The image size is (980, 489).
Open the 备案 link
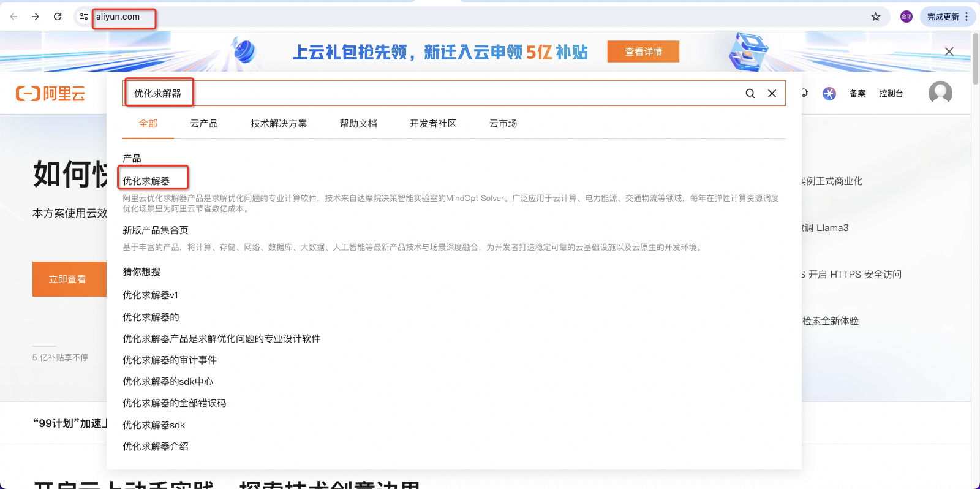858,93
